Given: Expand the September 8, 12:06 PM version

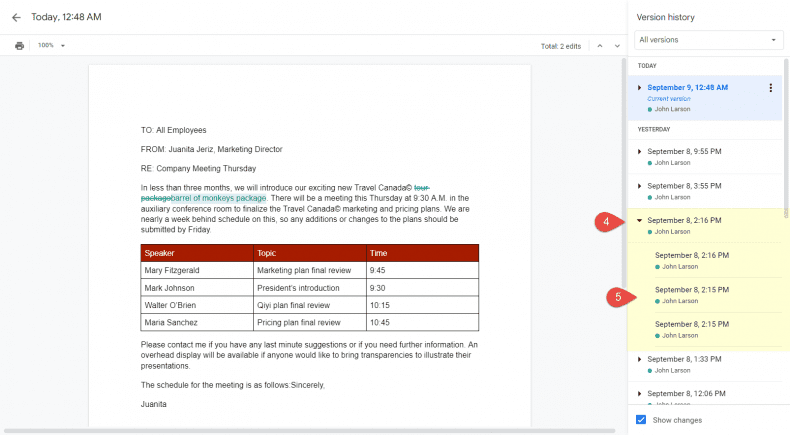Looking at the screenshot, I should pyautogui.click(x=640, y=393).
